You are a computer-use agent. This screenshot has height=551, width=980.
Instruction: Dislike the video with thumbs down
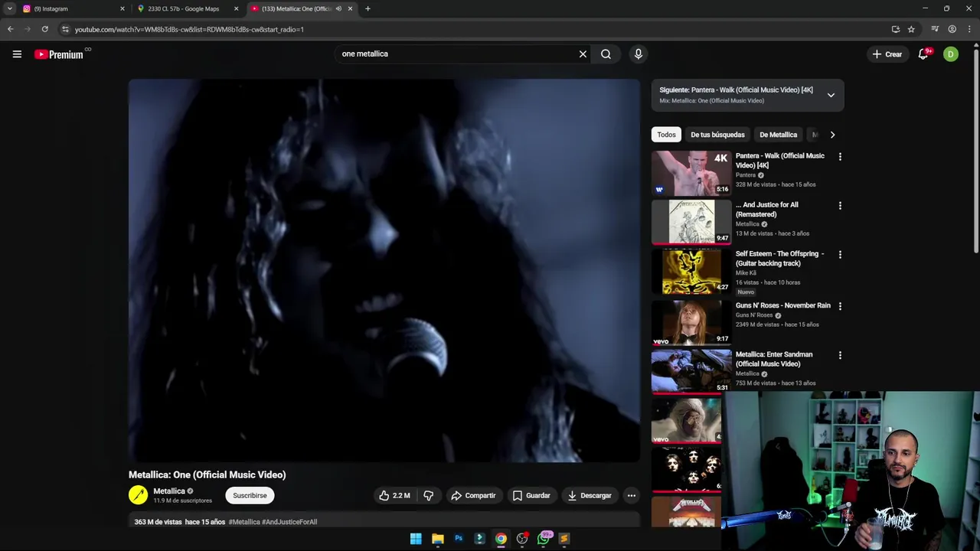429,496
